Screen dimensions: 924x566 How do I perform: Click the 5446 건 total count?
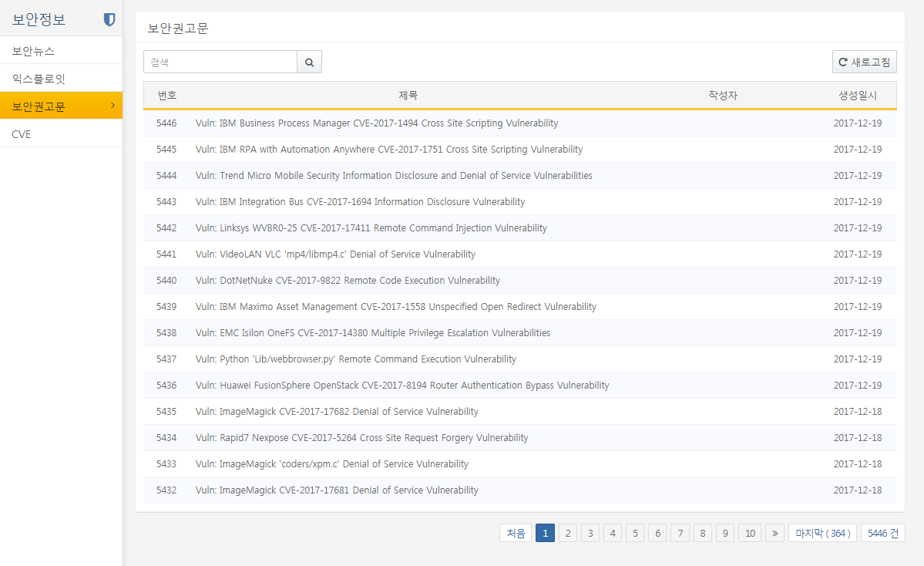pyautogui.click(x=882, y=533)
